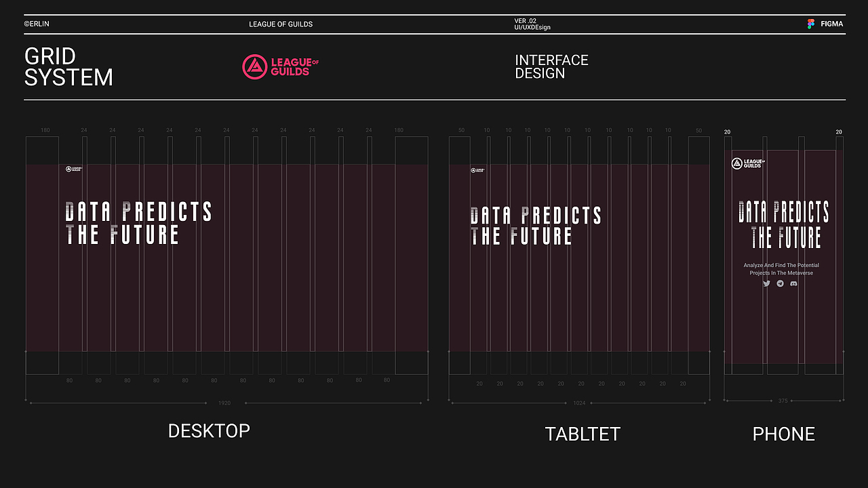Click the small logo in the tablet mockup

coord(477,171)
